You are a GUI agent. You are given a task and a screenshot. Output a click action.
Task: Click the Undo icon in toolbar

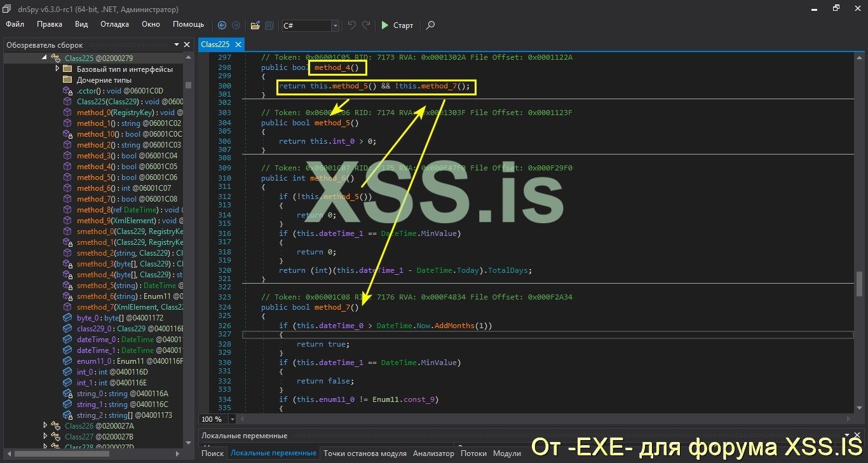352,25
